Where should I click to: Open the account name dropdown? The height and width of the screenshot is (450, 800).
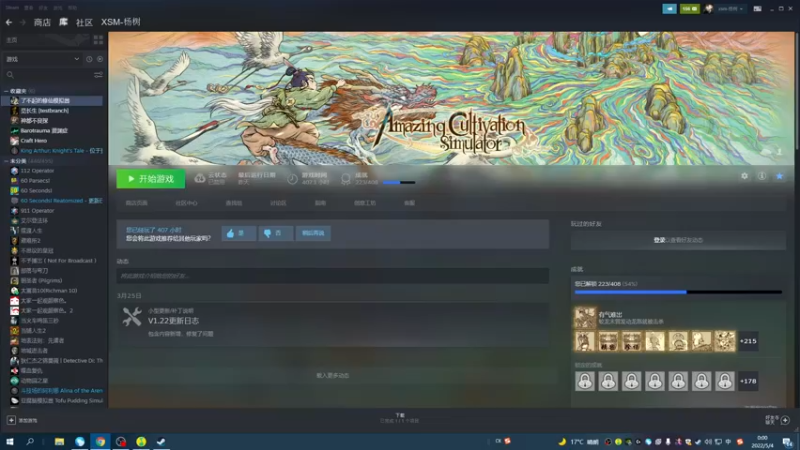coord(730,9)
